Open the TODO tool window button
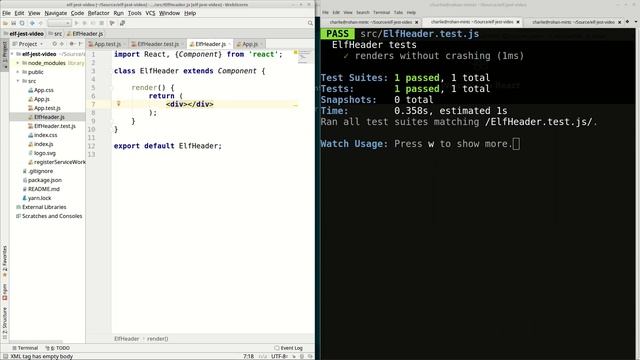640x360 pixels. tap(58, 348)
